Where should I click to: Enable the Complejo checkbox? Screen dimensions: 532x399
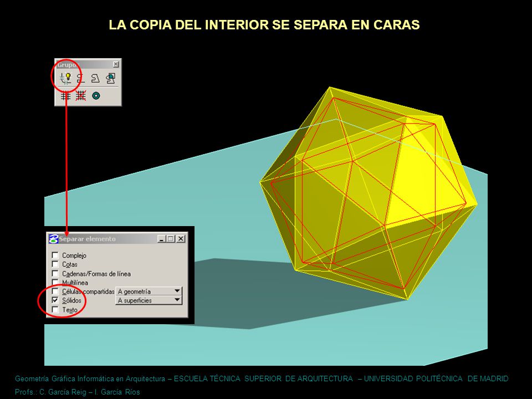(x=55, y=255)
